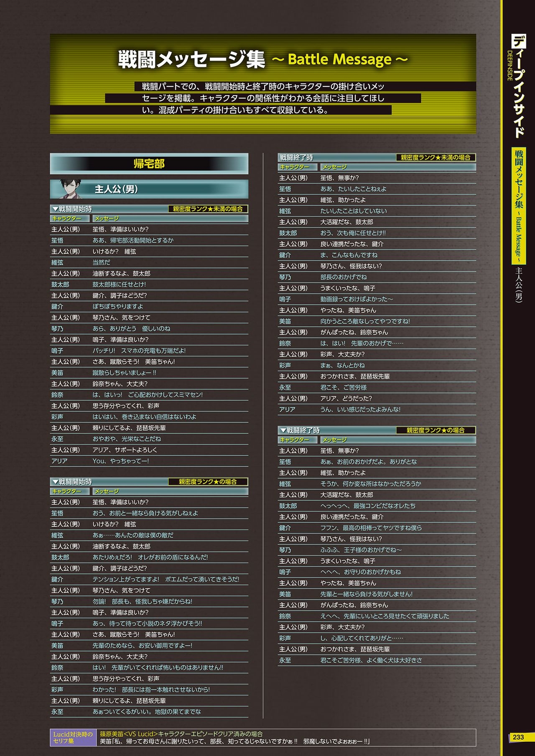Select "おう、お前と一緒なら負ける気がしねぇよ"
The height and width of the screenshot is (756, 535).
[145, 513]
